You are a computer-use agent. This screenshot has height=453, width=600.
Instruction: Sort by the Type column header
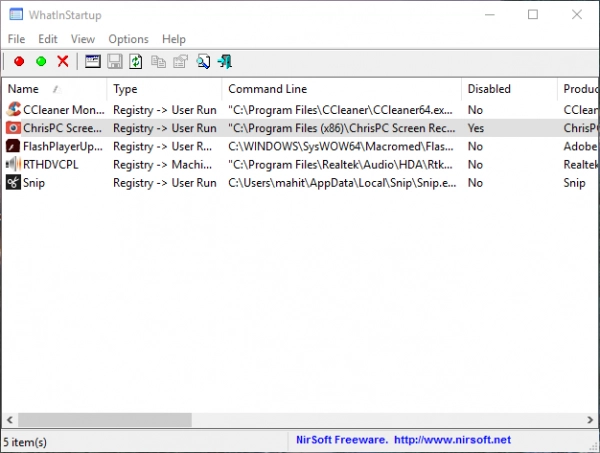165,89
